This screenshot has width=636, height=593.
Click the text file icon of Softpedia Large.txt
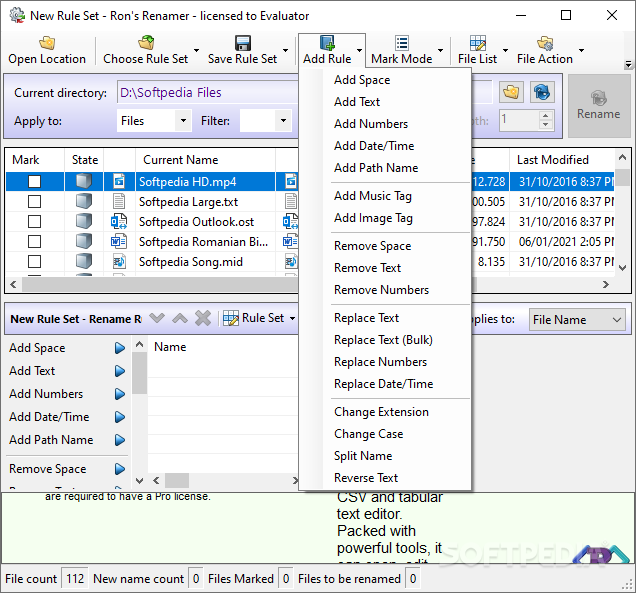pyautogui.click(x=119, y=201)
